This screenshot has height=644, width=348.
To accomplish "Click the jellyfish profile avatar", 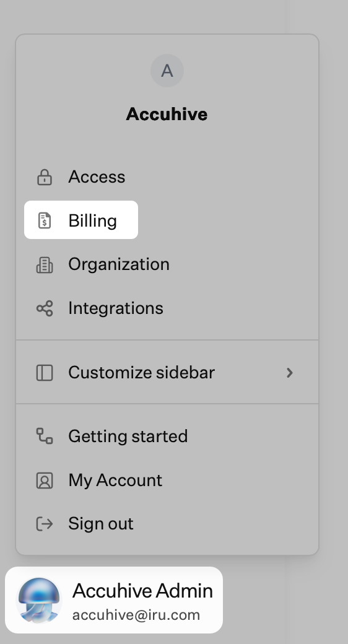I will 39,600.
